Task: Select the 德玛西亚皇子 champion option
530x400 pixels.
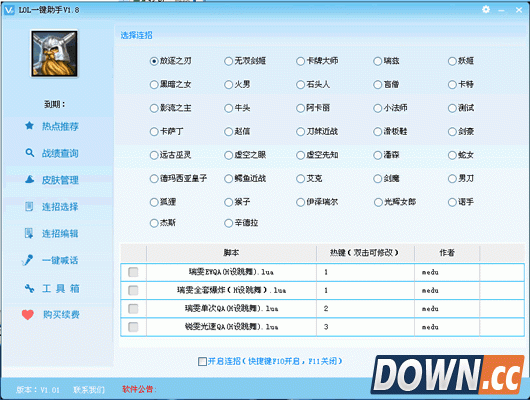Action: click(154, 179)
